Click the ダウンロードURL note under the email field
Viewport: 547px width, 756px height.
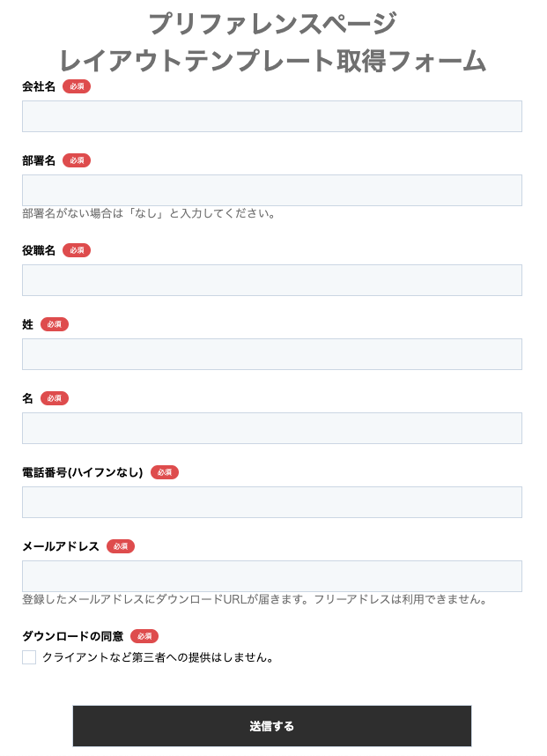[x=255, y=599]
